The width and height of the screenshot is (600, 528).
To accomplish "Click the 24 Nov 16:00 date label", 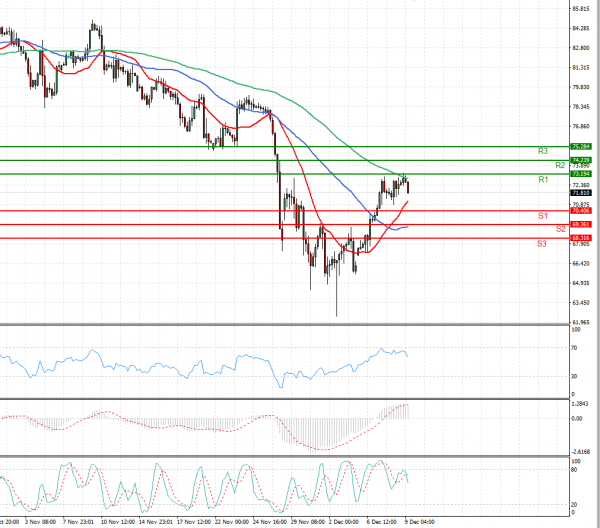I will click(270, 522).
